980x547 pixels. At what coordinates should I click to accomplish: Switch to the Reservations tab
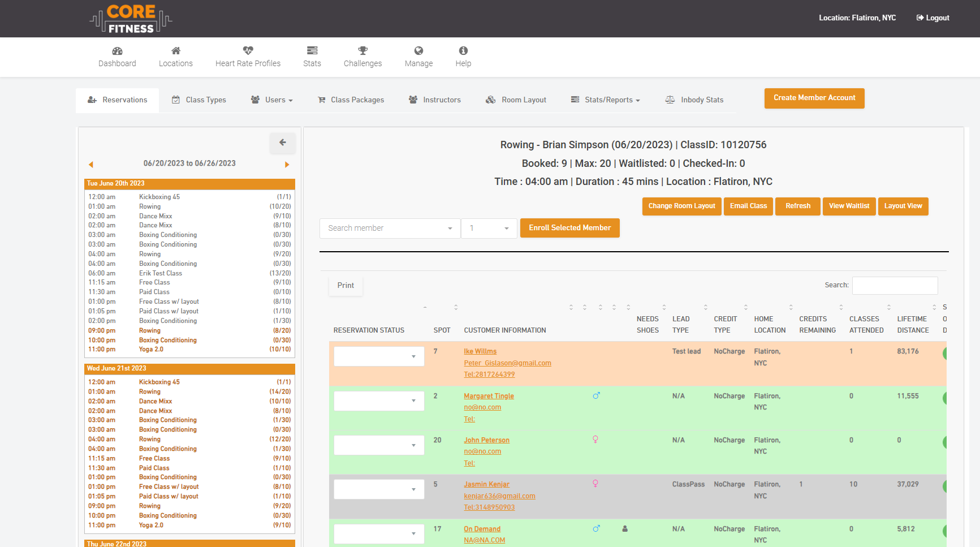118,100
